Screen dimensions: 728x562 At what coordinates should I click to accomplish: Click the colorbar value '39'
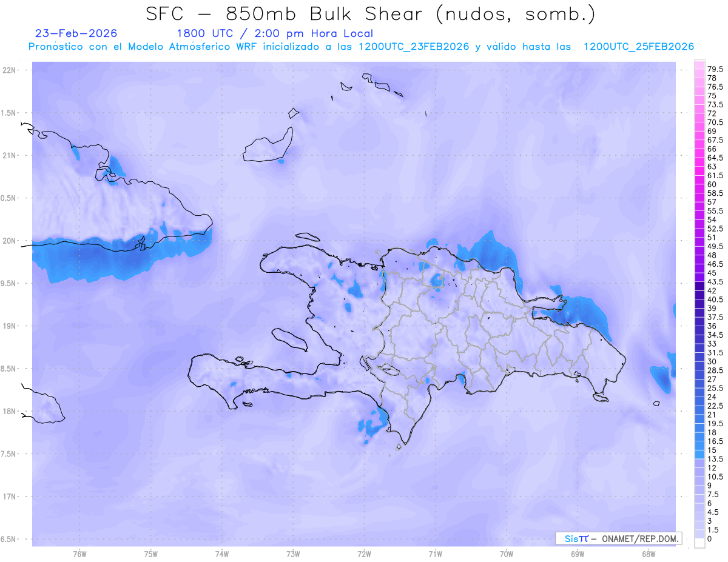[712, 309]
